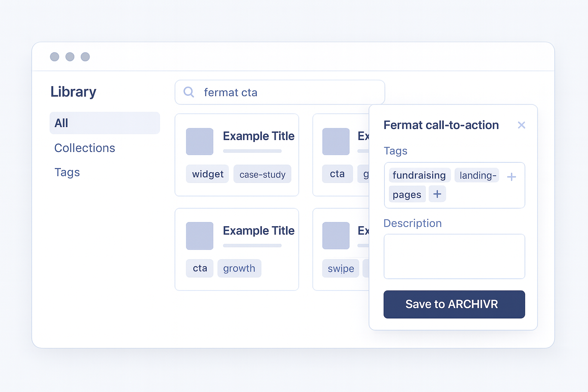The width and height of the screenshot is (588, 392).
Task: Click thumbnail of bottom-left Example Title card
Action: pos(199,236)
